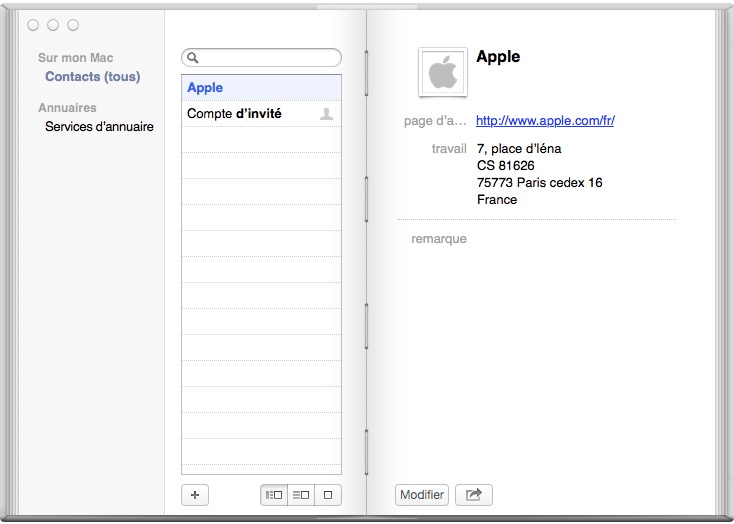
Task: Switch to card-only view
Action: point(328,495)
